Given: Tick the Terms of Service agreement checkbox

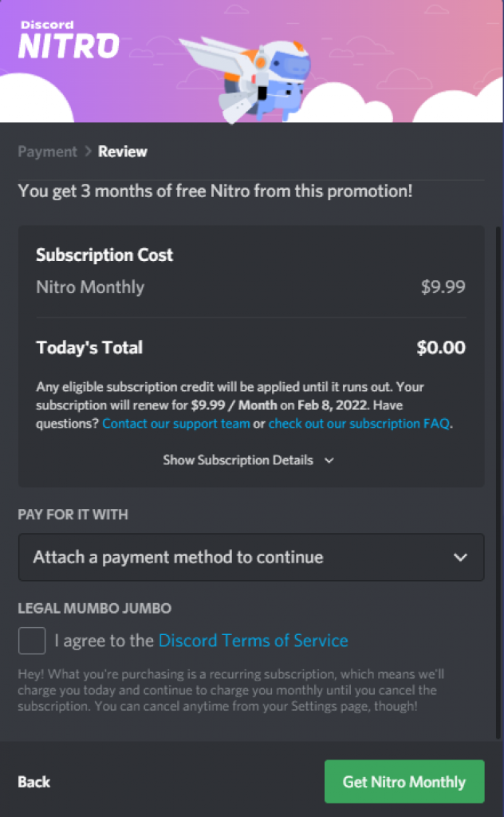Looking at the screenshot, I should pyautogui.click(x=32, y=641).
